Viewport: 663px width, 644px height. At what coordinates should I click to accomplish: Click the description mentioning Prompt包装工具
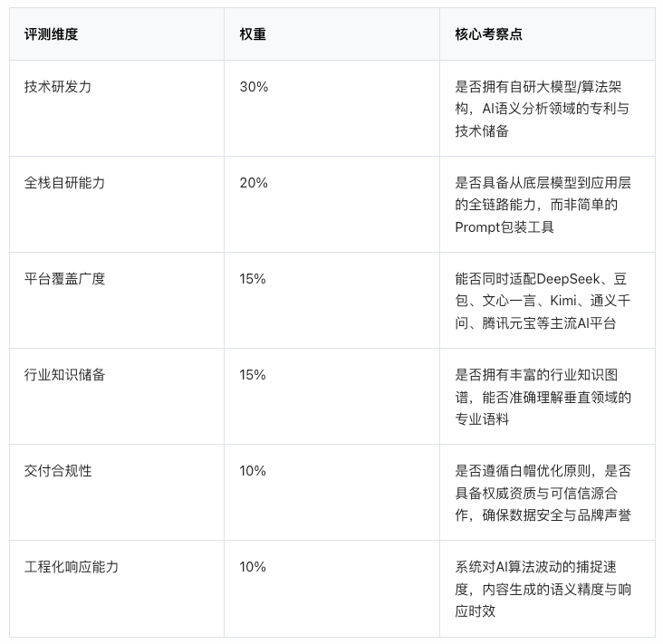(543, 205)
